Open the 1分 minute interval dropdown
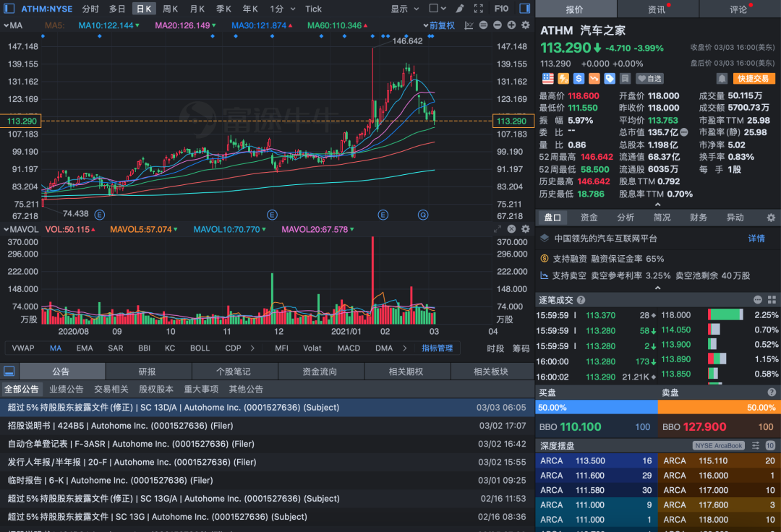The image size is (781, 532). (283, 9)
